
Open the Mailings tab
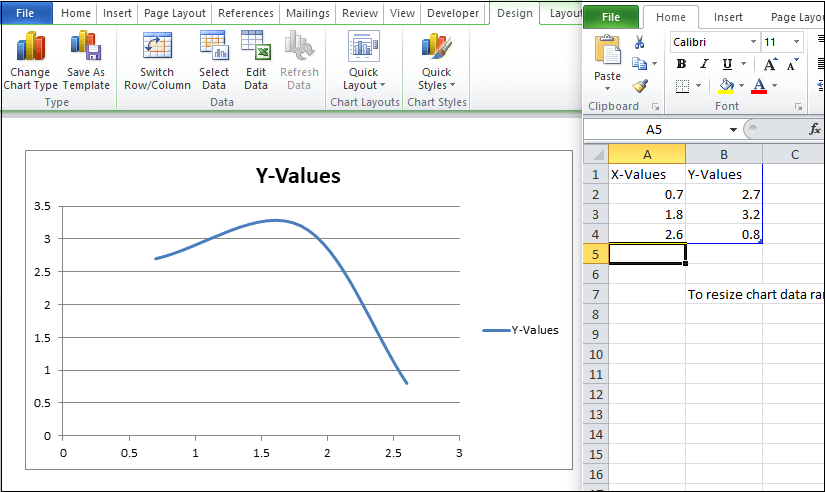coord(308,13)
